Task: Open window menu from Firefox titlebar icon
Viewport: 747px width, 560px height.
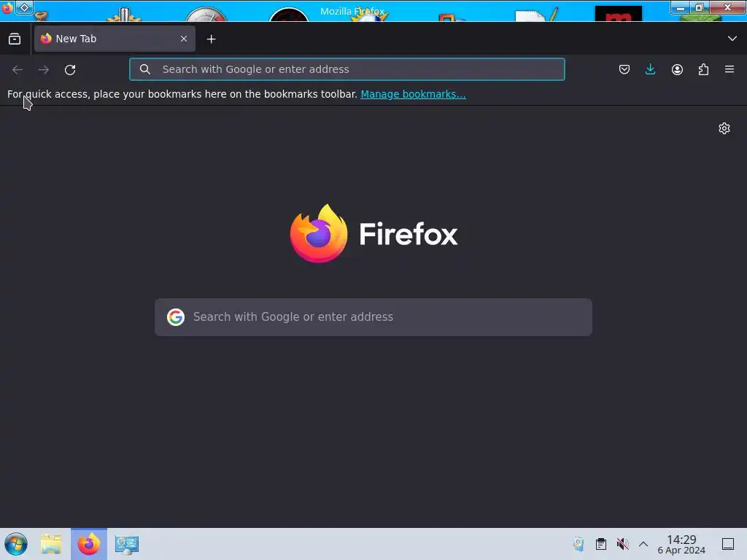Action: click(x=7, y=8)
